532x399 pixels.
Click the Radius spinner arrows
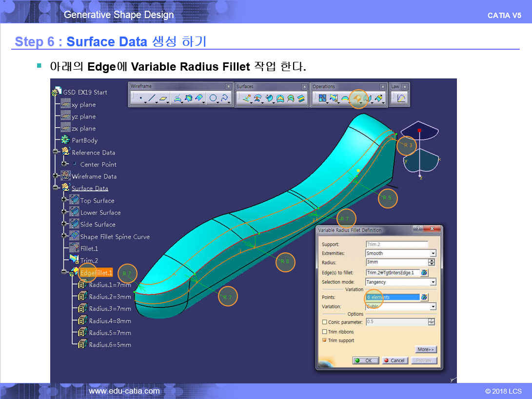pos(431,263)
